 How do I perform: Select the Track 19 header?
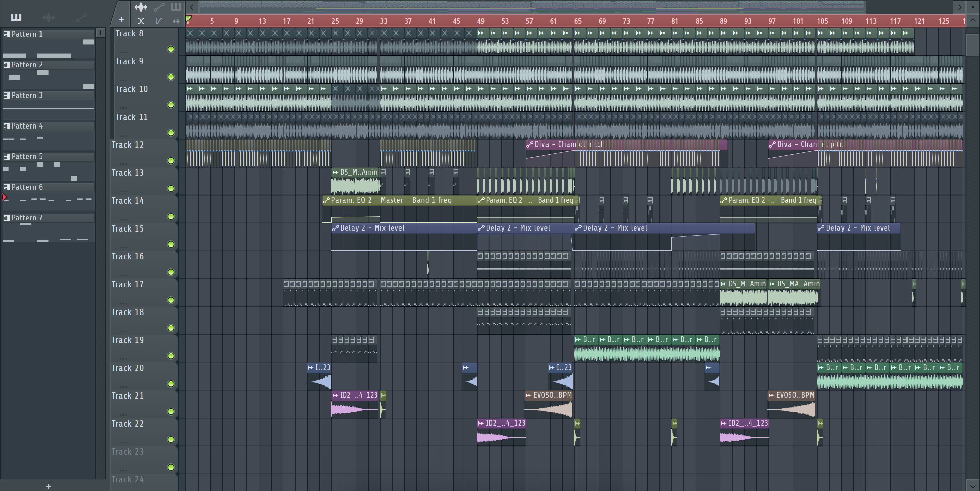coord(144,348)
